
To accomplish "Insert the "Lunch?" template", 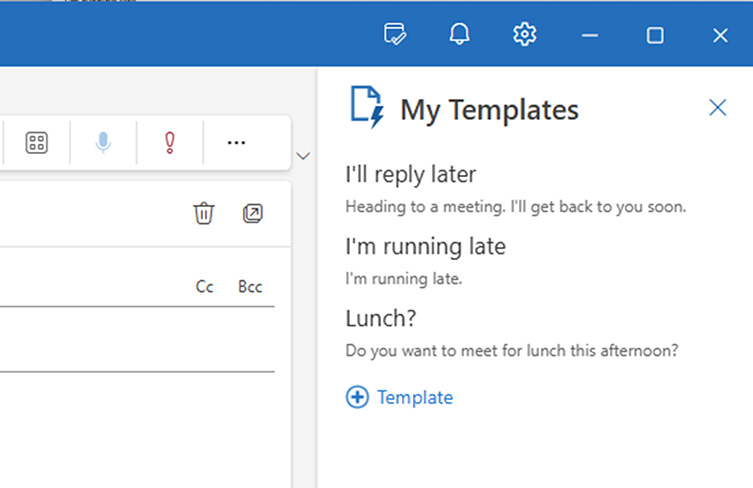I will (x=512, y=333).
